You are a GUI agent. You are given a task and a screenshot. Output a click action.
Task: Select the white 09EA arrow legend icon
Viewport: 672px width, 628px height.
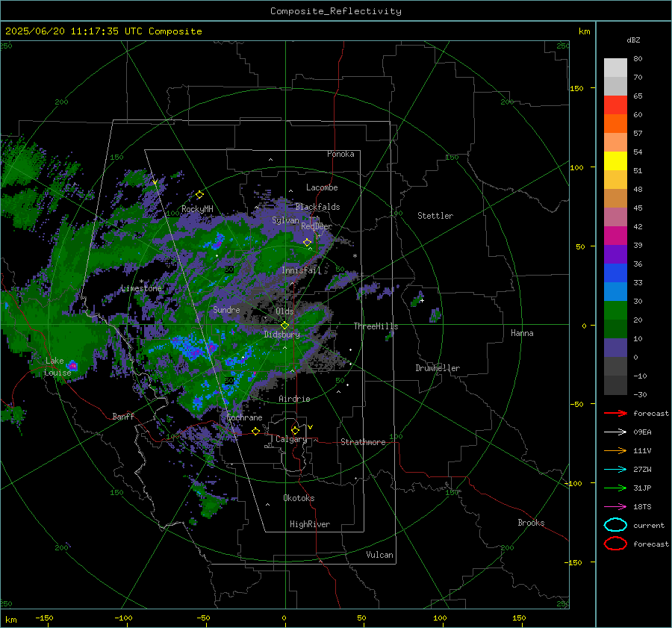pyautogui.click(x=615, y=432)
